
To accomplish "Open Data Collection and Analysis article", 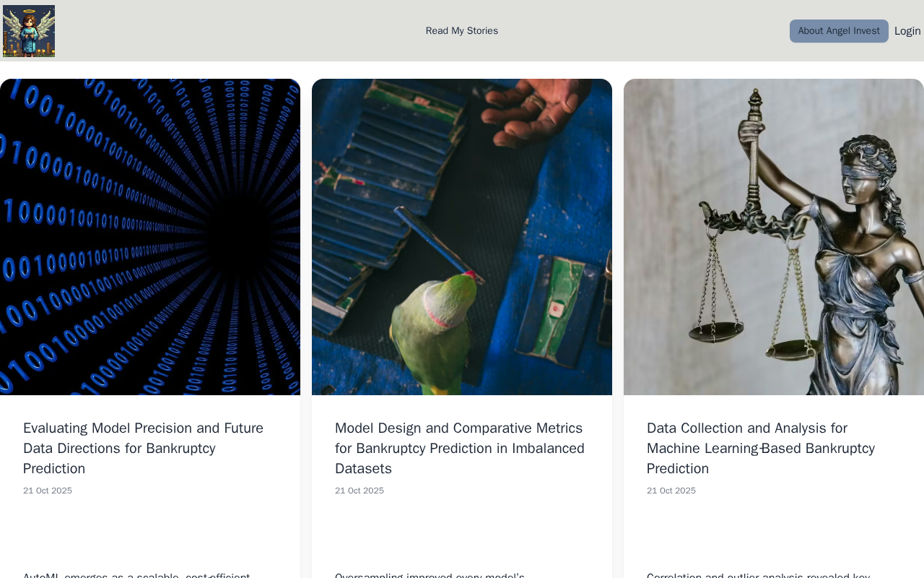I will [x=761, y=448].
